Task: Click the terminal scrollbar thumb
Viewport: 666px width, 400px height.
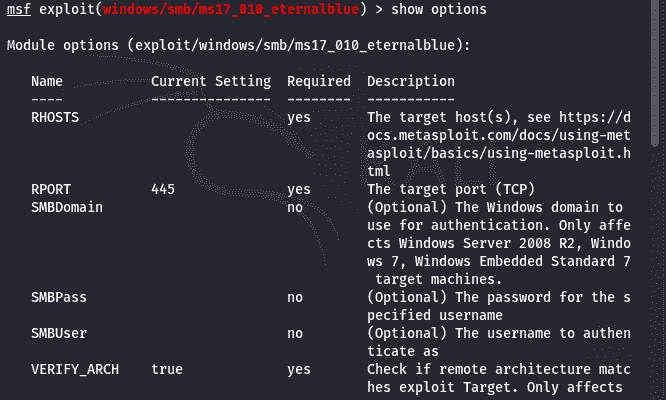Action: click(655, 73)
